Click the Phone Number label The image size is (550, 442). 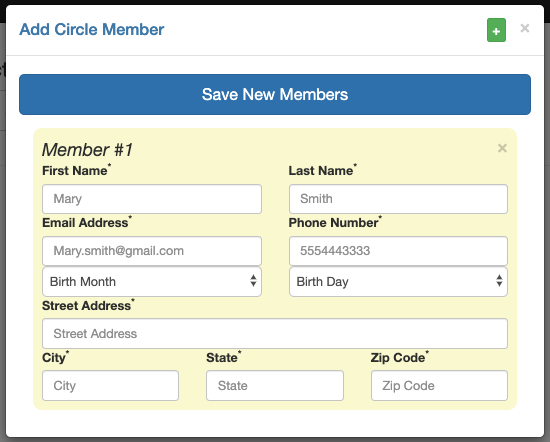coord(335,222)
